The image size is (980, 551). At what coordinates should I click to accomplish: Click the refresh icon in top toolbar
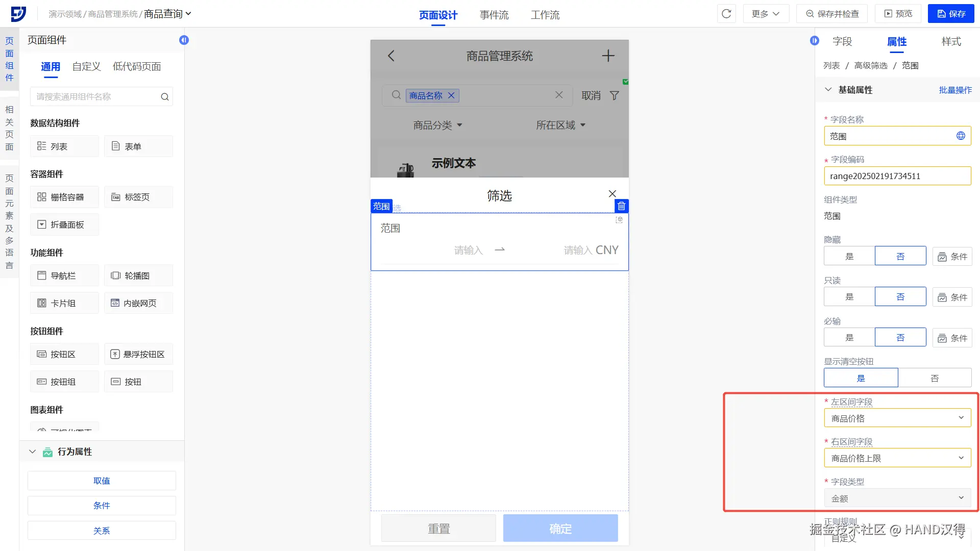point(726,14)
